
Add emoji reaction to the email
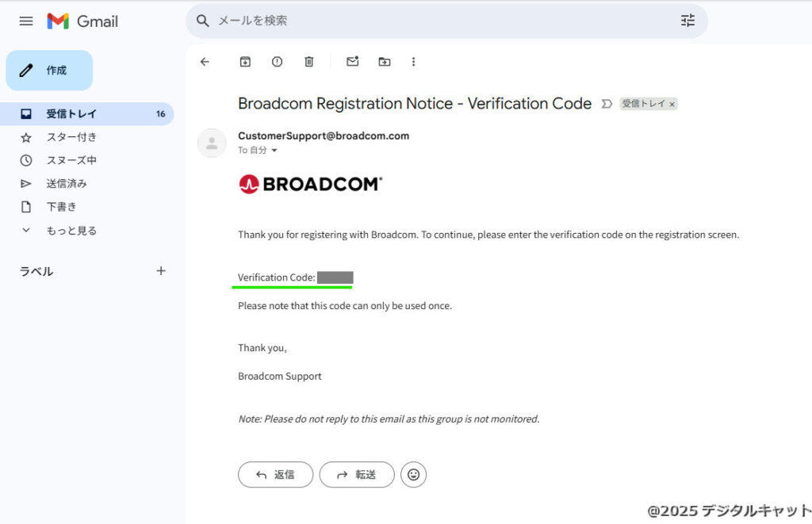413,475
